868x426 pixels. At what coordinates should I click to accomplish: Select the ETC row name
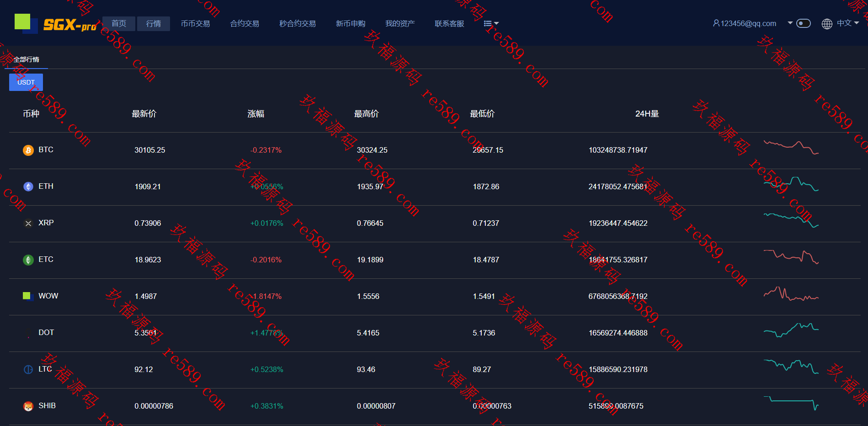pyautogui.click(x=46, y=260)
